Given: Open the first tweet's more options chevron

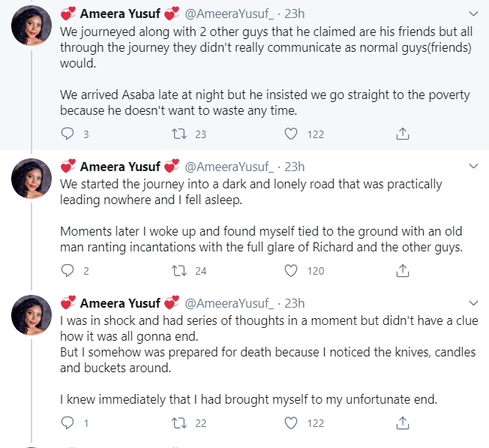Looking at the screenshot, I should tap(472, 14).
